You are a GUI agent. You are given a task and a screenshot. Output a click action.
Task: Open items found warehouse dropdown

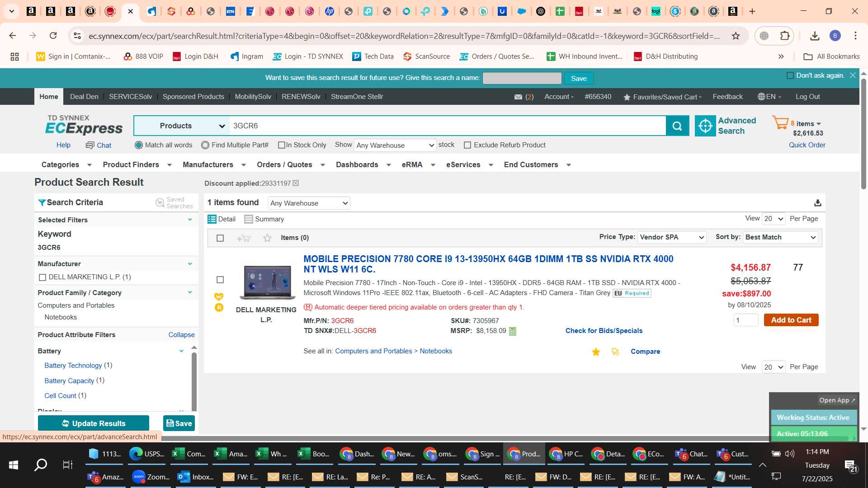[x=309, y=203]
